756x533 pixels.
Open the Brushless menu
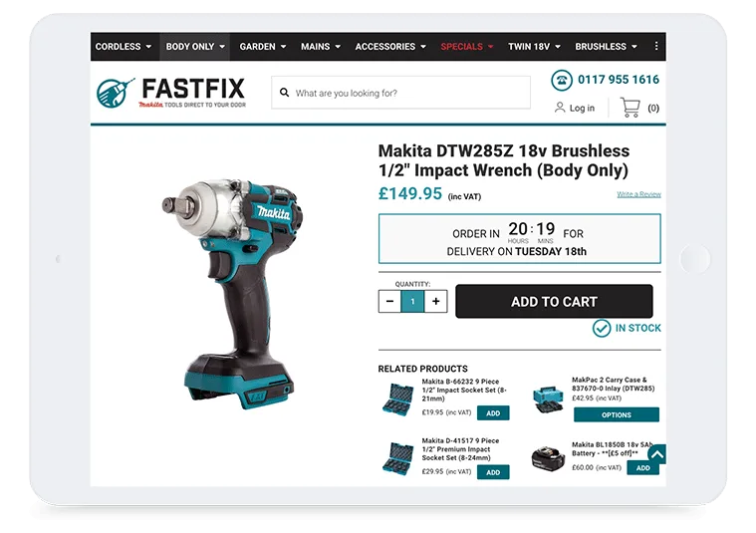(x=606, y=47)
